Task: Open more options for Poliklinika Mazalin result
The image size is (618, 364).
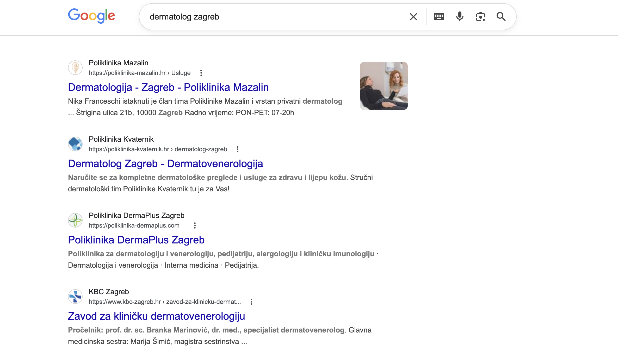Action: click(x=201, y=73)
